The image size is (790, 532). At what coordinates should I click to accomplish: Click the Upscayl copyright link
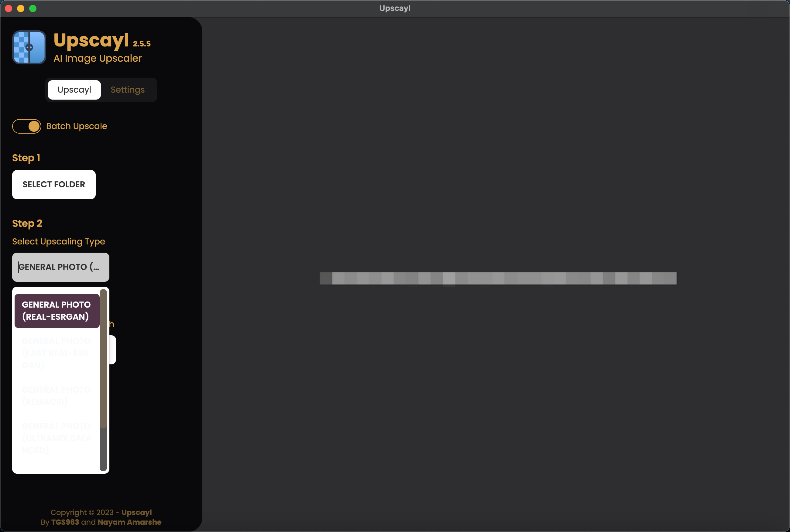[x=136, y=512]
